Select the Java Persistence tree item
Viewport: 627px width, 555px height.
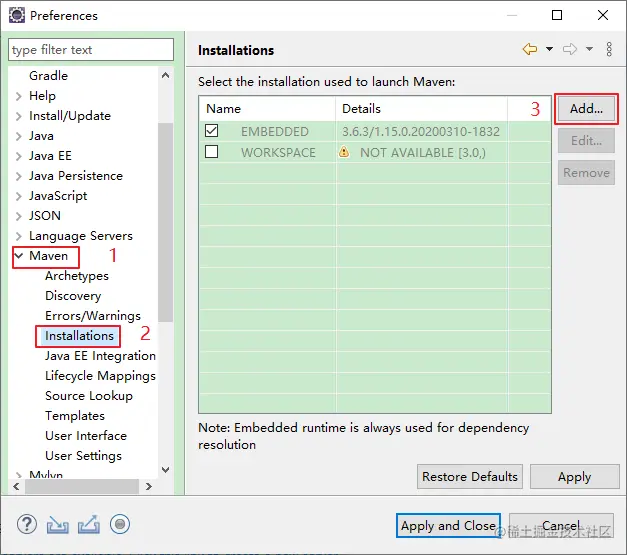[x=76, y=176]
